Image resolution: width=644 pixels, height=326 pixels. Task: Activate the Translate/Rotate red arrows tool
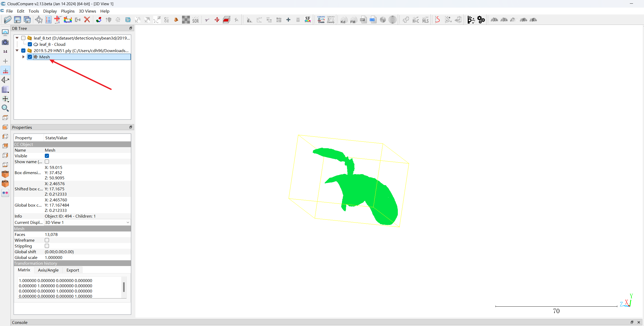(x=217, y=20)
